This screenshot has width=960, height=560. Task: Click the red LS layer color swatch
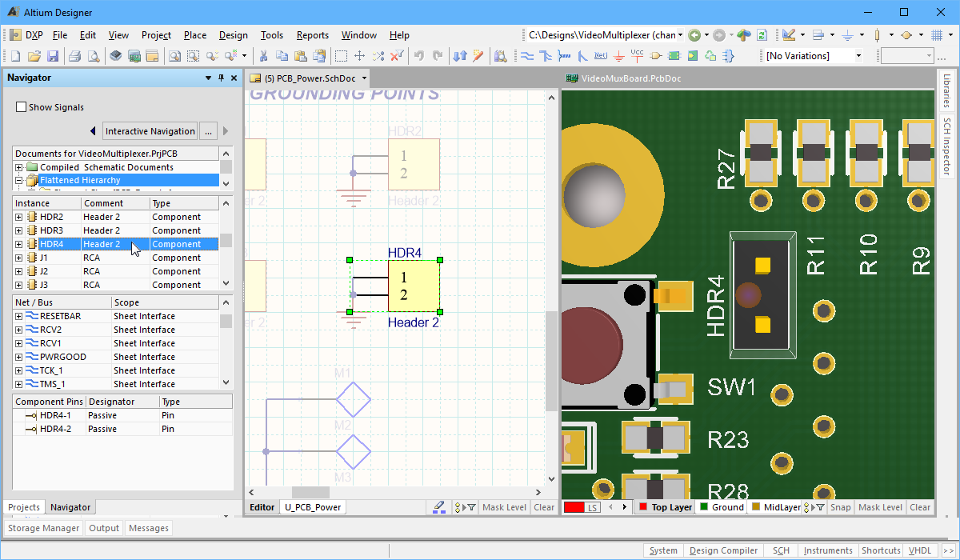[574, 507]
